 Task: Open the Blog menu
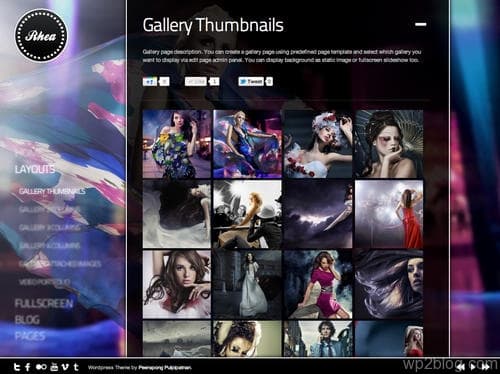pos(27,320)
